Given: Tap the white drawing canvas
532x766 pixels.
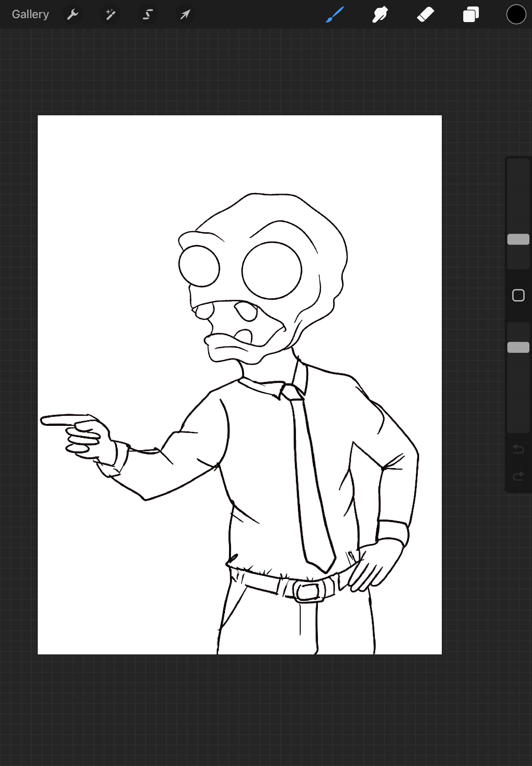Looking at the screenshot, I should [240, 385].
